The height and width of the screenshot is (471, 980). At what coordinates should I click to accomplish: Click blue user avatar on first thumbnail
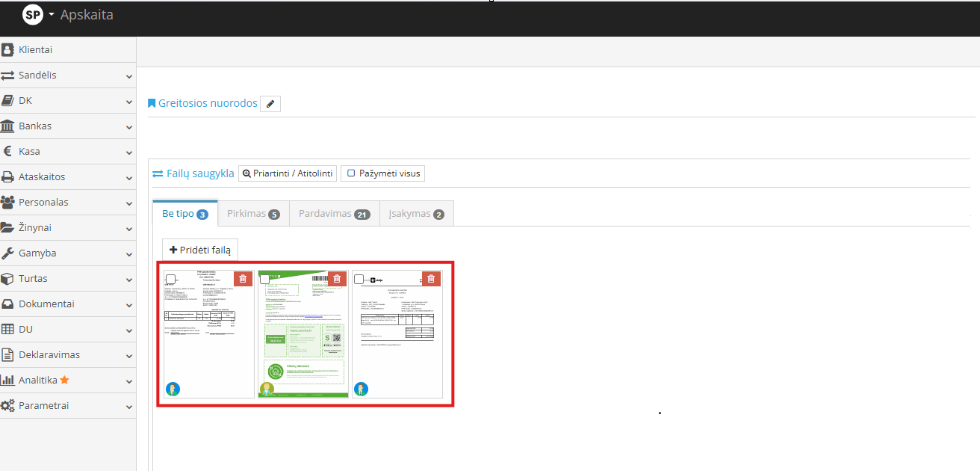coord(173,389)
